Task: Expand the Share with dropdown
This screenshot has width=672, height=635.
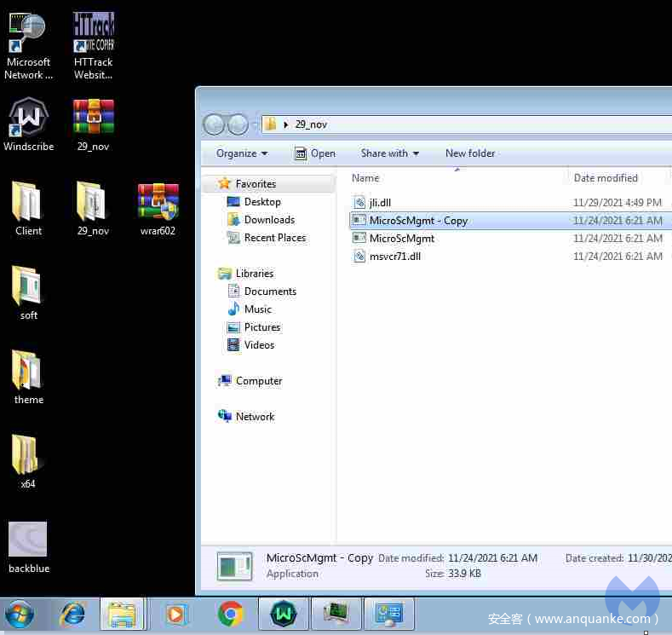Action: click(x=389, y=153)
